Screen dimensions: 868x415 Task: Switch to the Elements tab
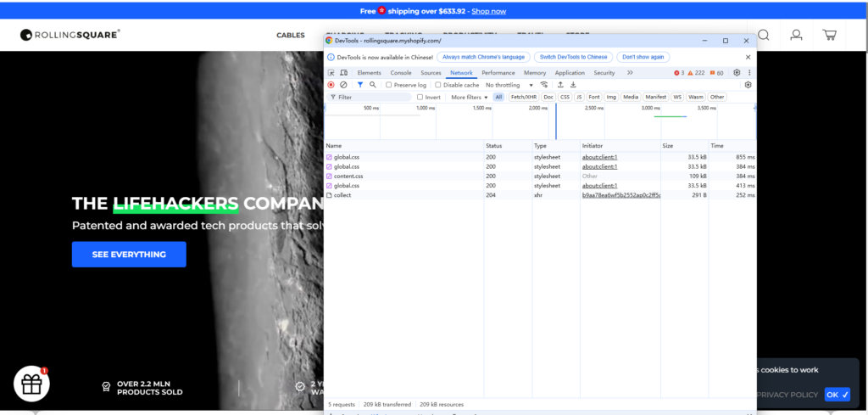pyautogui.click(x=370, y=73)
